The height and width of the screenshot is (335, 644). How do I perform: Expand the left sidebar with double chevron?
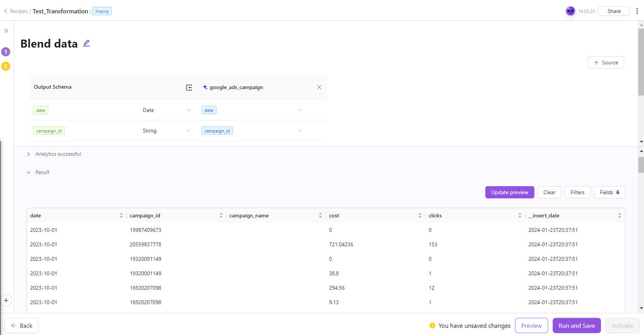pos(6,31)
